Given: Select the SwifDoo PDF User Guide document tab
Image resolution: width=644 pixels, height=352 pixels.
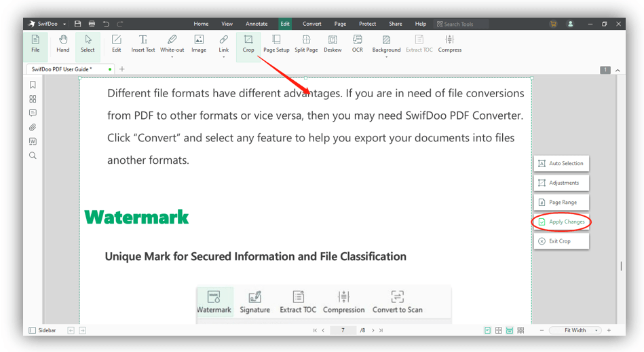Looking at the screenshot, I should 70,69.
